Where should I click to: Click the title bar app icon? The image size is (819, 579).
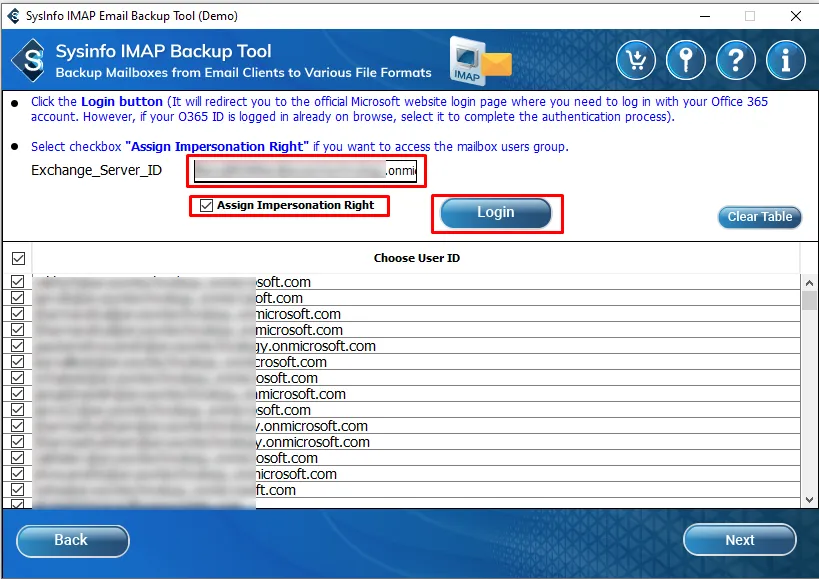point(14,16)
